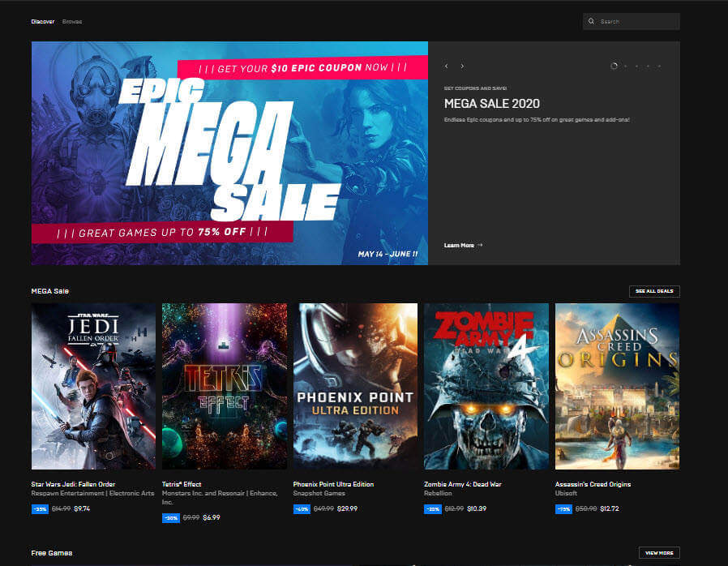Open the Zombie Army 4 cover art
The height and width of the screenshot is (566, 728).
coord(486,386)
